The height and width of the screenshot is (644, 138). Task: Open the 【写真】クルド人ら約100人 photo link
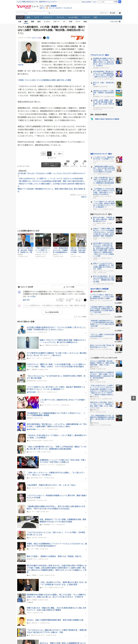[x=44, y=80]
